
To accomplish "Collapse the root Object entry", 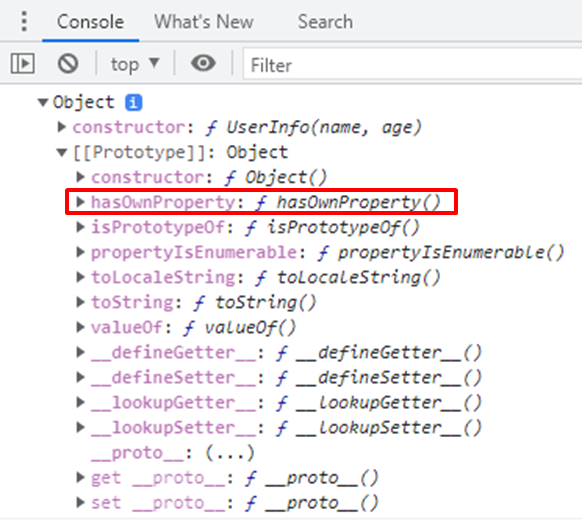I will [43, 102].
